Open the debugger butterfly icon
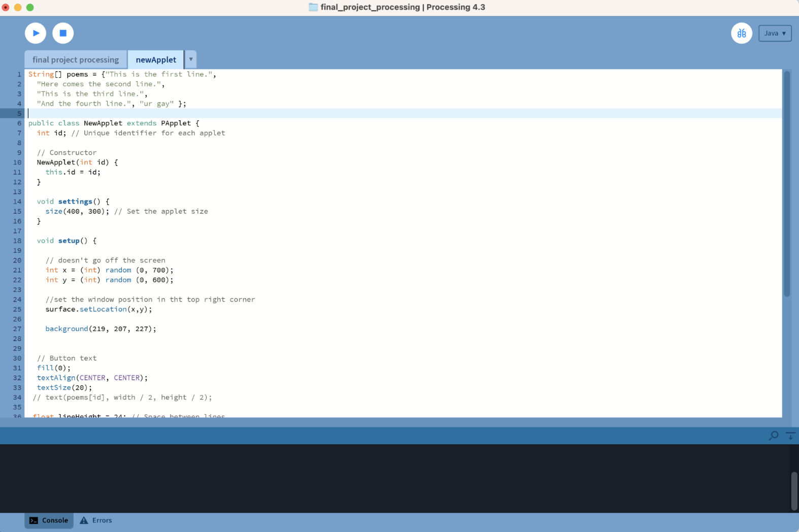Viewport: 799px width, 532px height. pyautogui.click(x=741, y=34)
